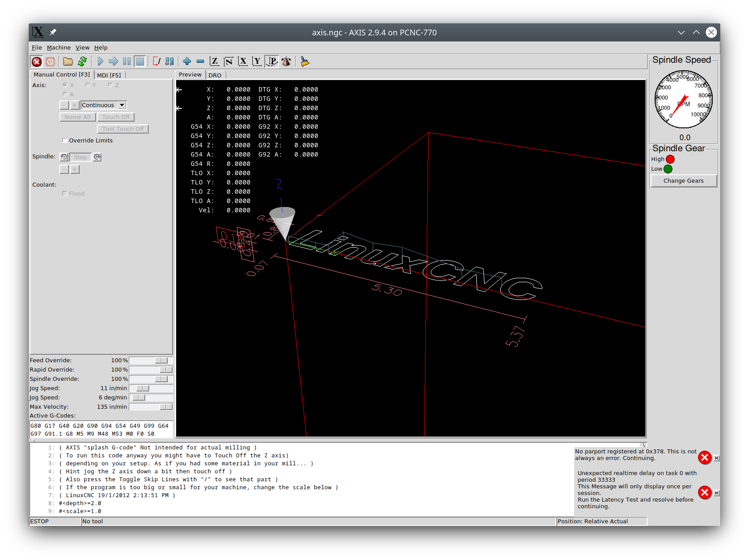Select the Z axis radio button
Screen dimensions: 749x560
[x=110, y=85]
